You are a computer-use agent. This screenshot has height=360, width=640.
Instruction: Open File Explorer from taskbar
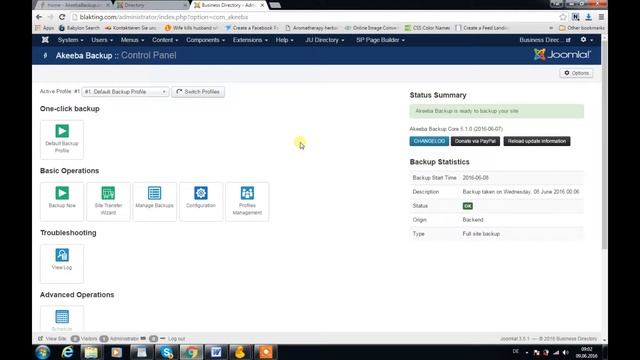point(91,352)
